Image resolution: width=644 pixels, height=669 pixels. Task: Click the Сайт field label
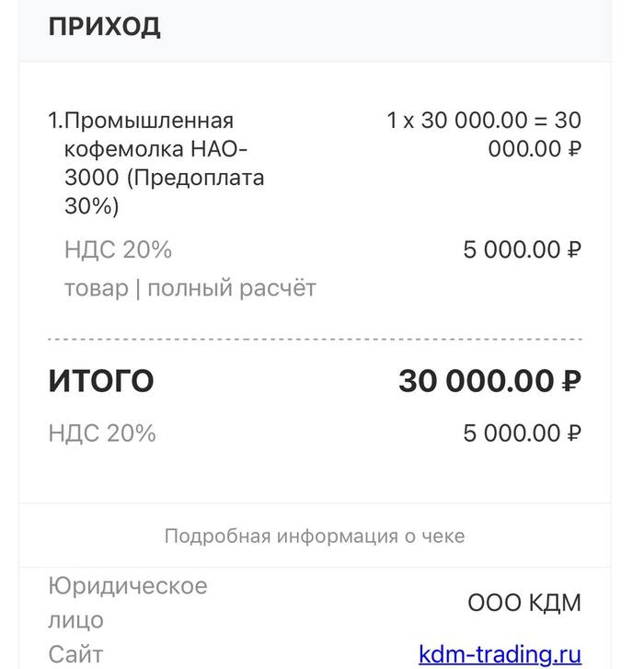[x=75, y=654]
